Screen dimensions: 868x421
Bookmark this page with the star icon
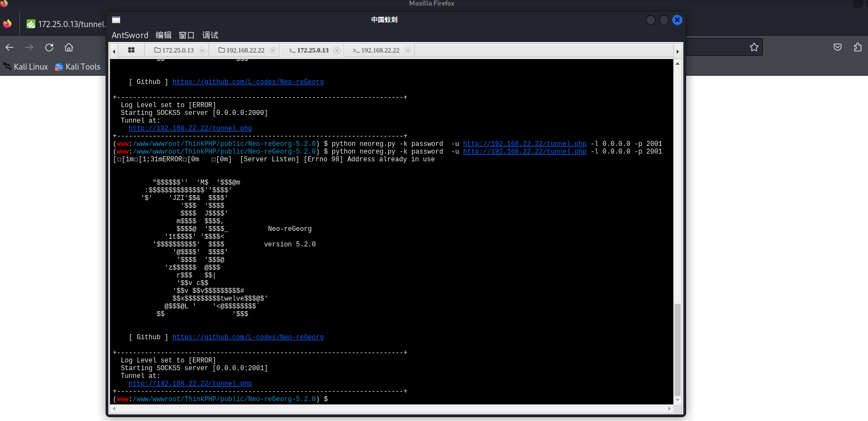click(754, 48)
